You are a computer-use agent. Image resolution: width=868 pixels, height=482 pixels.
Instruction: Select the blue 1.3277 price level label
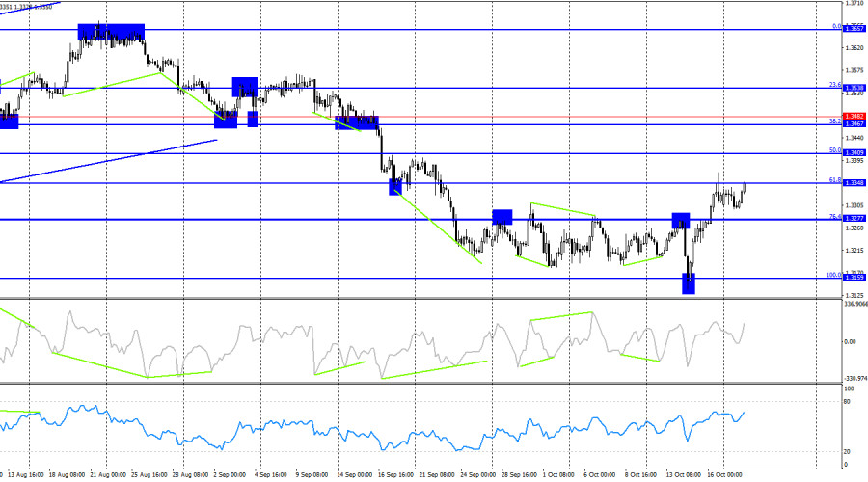click(854, 219)
